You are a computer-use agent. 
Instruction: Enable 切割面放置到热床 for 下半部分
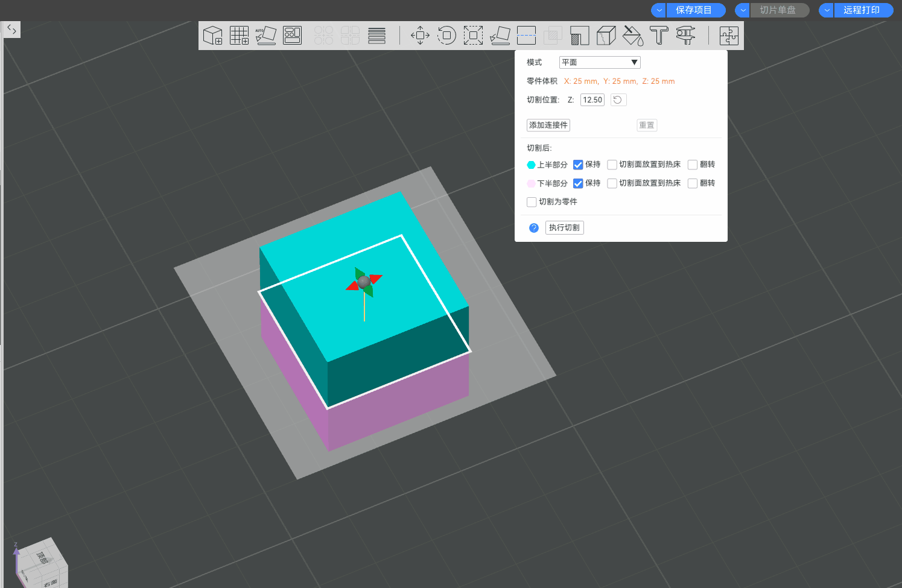tap(612, 183)
